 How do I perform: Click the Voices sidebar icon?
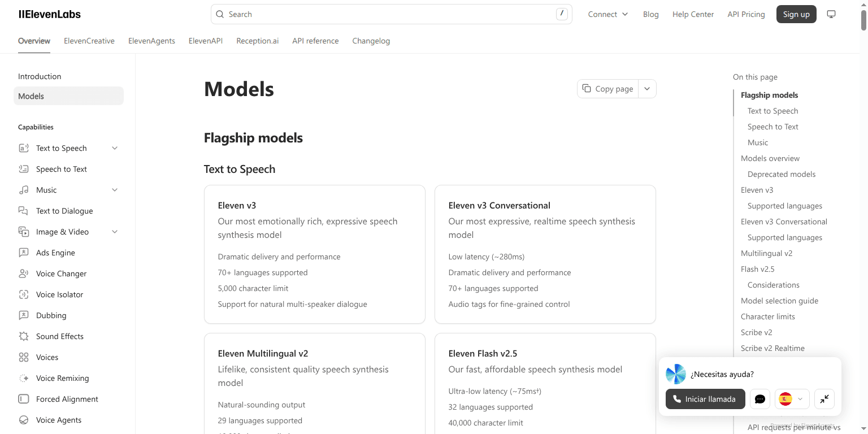coord(24,357)
